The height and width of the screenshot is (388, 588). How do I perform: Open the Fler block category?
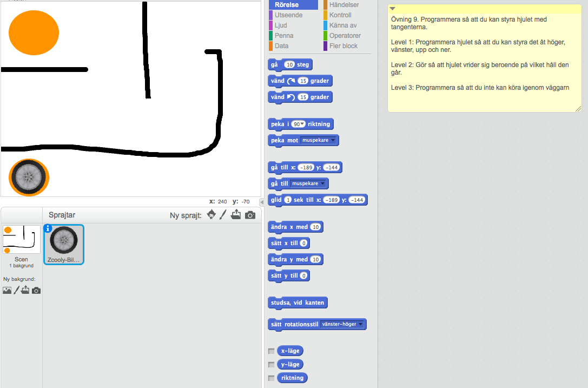[343, 46]
